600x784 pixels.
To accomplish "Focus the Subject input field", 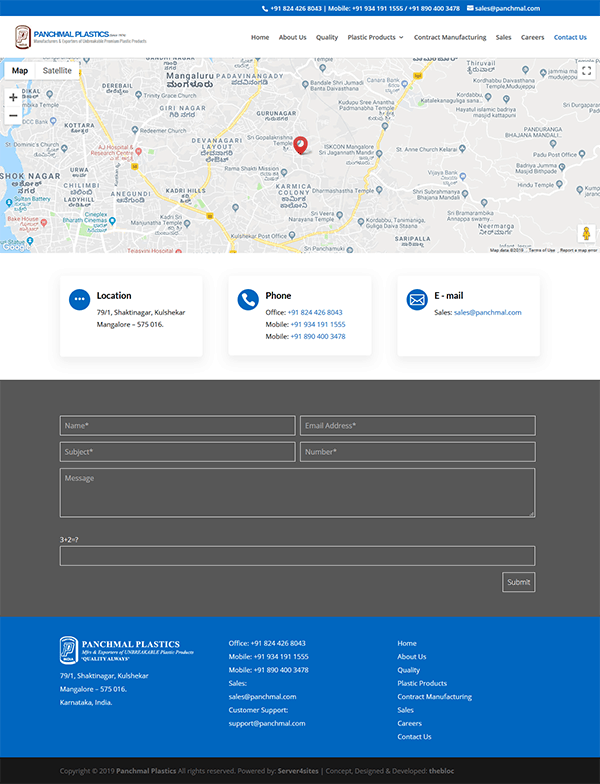I will [178, 452].
